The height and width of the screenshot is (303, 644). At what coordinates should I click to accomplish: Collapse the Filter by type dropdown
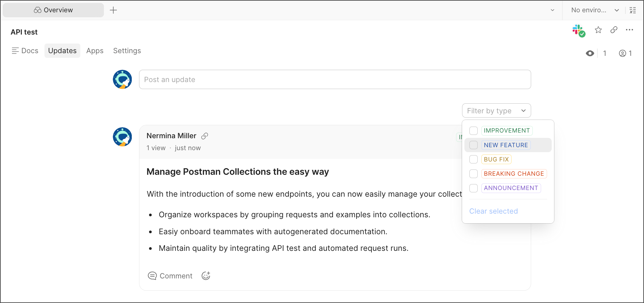pyautogui.click(x=496, y=111)
